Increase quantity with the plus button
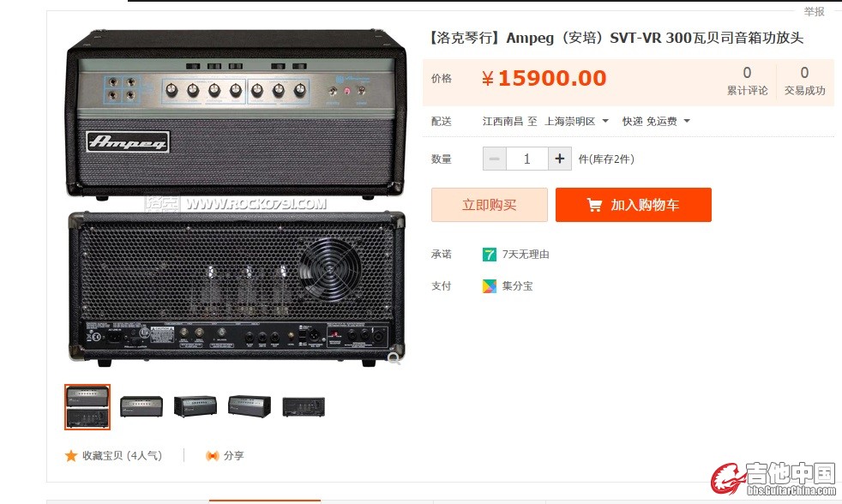Viewport: 842px width, 504px height. [x=560, y=159]
